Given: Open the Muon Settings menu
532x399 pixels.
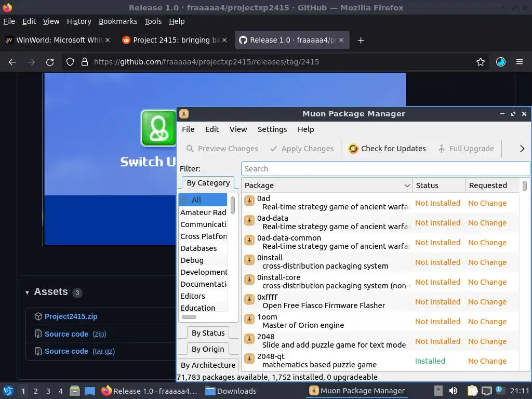Looking at the screenshot, I should tap(272, 129).
